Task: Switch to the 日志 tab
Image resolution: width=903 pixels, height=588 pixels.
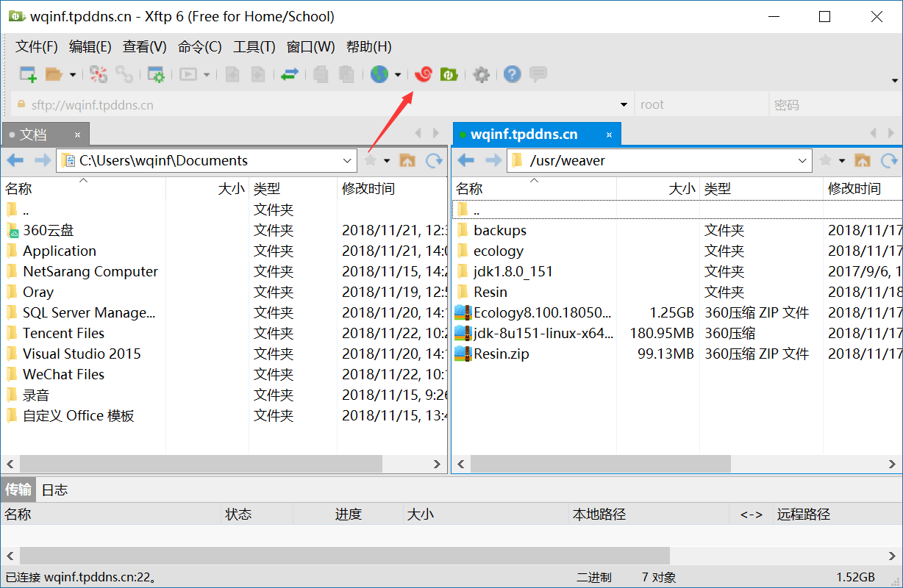Action: tap(54, 490)
